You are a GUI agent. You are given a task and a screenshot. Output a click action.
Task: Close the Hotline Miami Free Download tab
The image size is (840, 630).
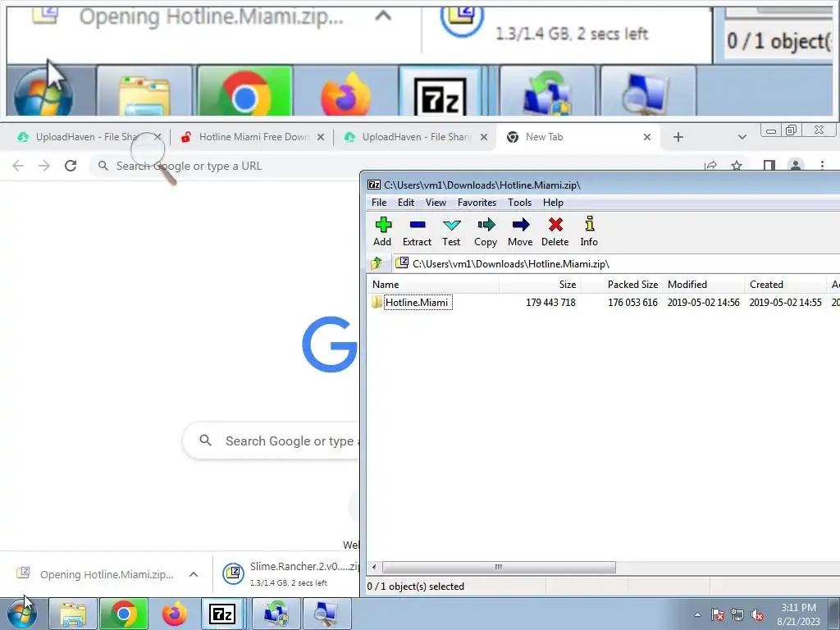coord(321,137)
